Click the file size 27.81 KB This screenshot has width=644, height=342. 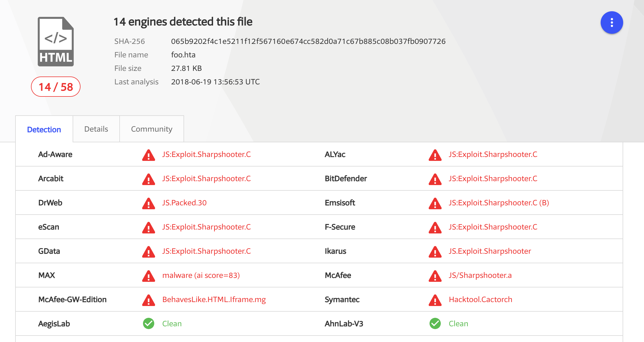tap(186, 68)
